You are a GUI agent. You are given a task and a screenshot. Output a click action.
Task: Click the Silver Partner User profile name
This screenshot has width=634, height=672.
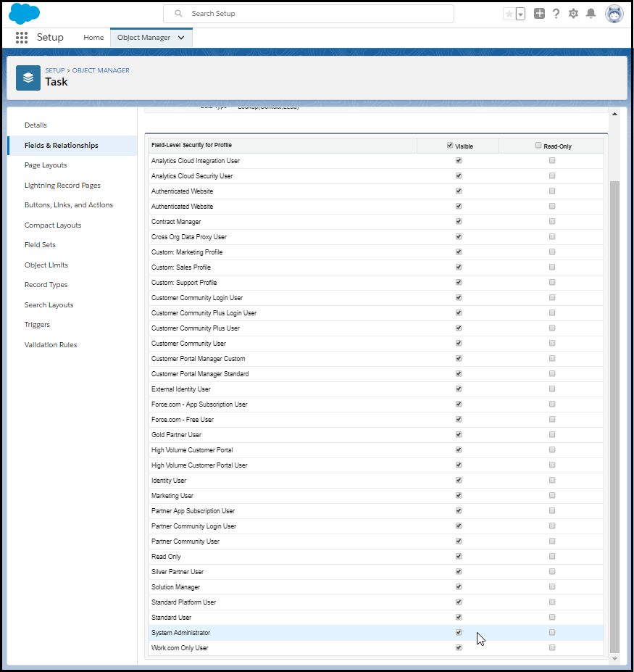click(x=178, y=572)
